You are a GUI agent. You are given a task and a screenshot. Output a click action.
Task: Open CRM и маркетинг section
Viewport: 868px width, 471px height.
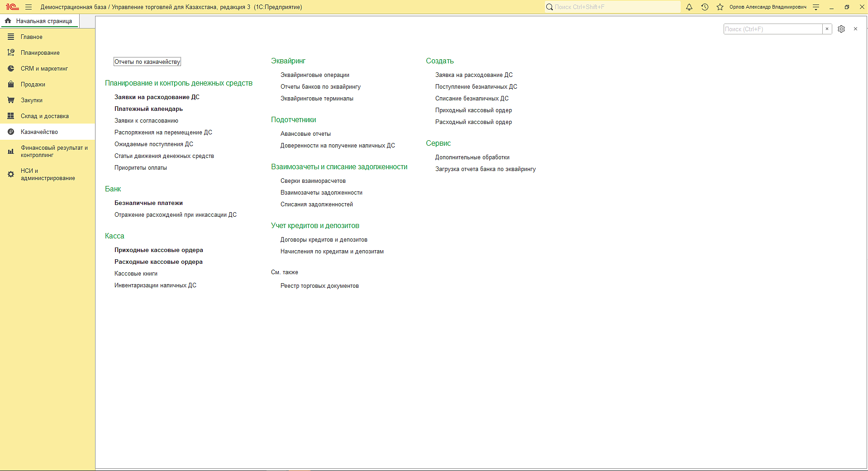[x=48, y=68]
